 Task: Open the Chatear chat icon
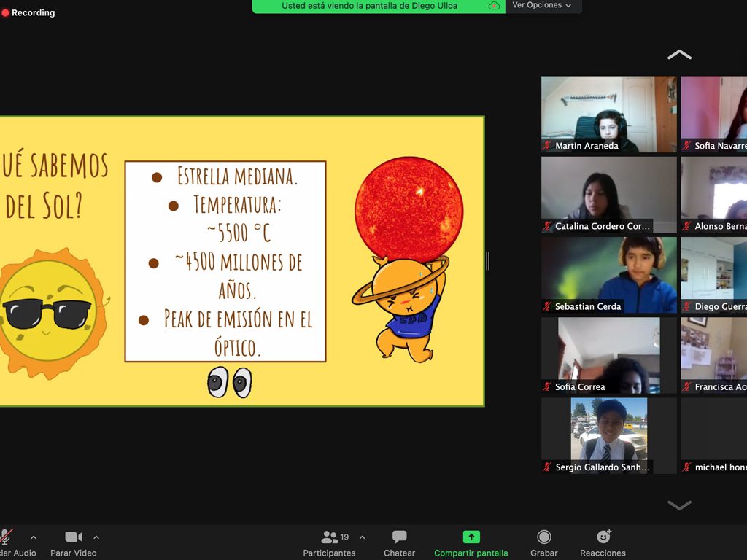tap(399, 537)
